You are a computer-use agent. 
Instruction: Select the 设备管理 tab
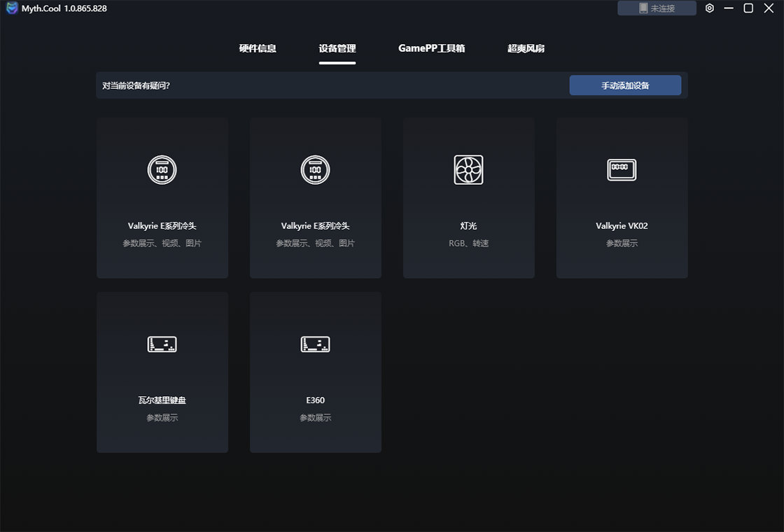tap(337, 48)
